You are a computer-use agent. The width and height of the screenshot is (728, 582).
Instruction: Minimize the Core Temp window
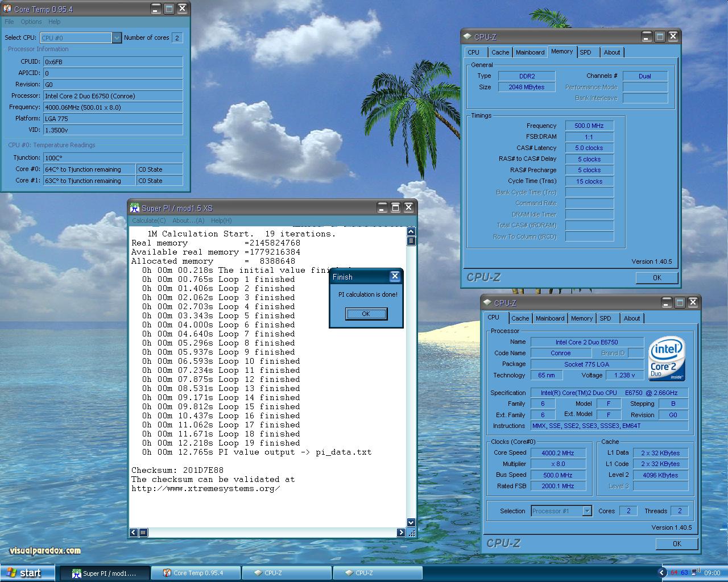(x=156, y=9)
